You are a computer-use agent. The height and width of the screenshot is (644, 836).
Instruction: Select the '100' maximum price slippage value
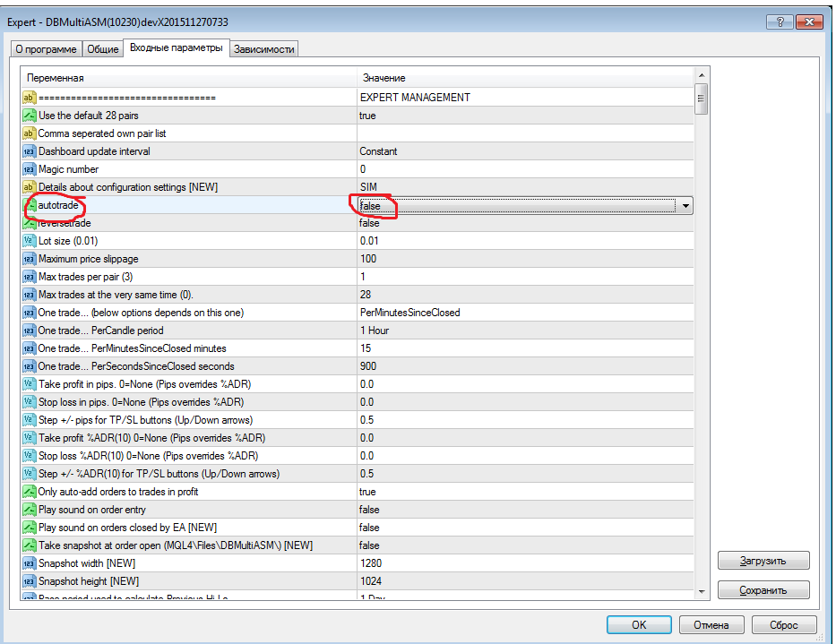tap(368, 259)
